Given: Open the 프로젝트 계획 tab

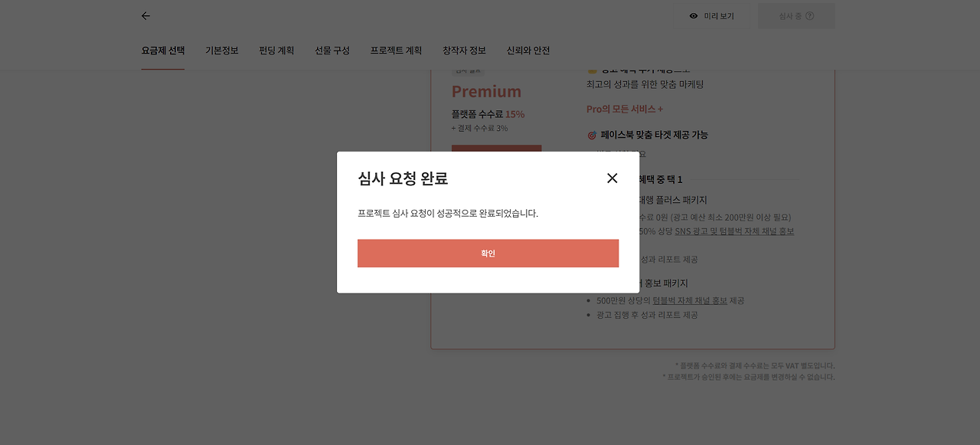Looking at the screenshot, I should click(x=396, y=51).
